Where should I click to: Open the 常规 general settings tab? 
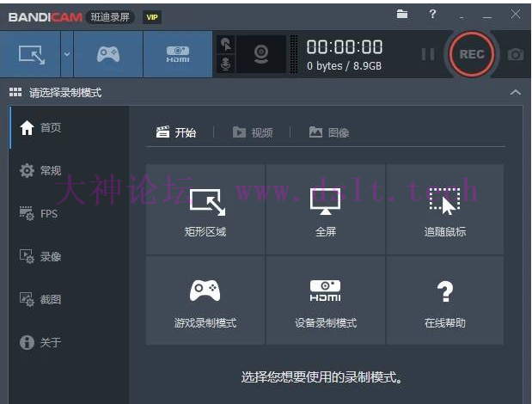[x=41, y=170]
